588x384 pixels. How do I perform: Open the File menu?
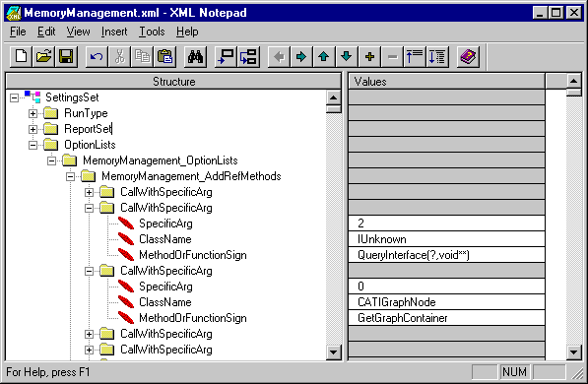point(18,32)
